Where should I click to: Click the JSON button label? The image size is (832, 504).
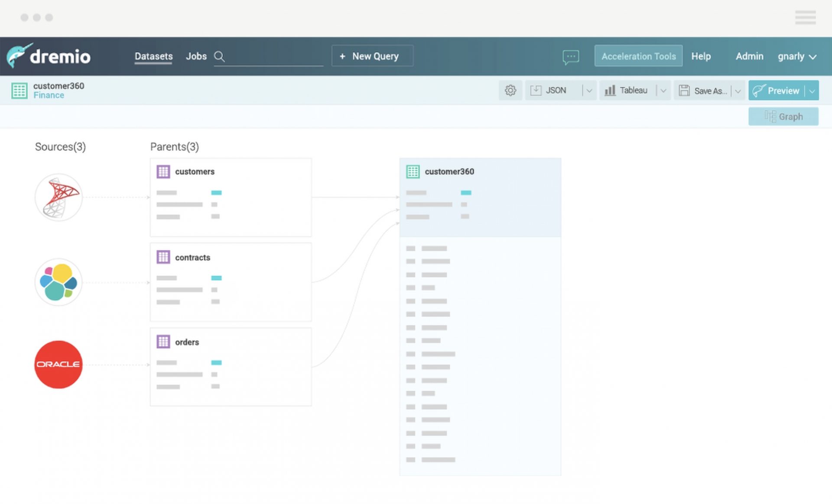click(556, 90)
